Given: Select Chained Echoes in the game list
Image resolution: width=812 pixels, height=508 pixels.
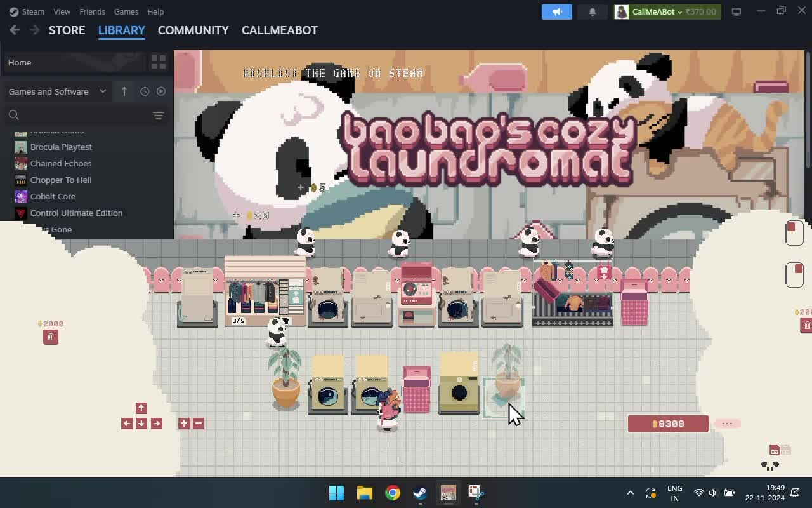Looking at the screenshot, I should 61,163.
